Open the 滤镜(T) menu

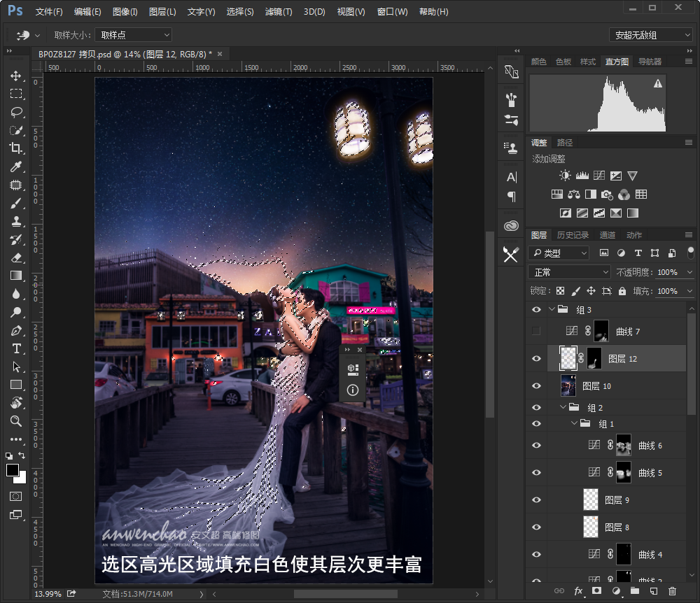[279, 12]
